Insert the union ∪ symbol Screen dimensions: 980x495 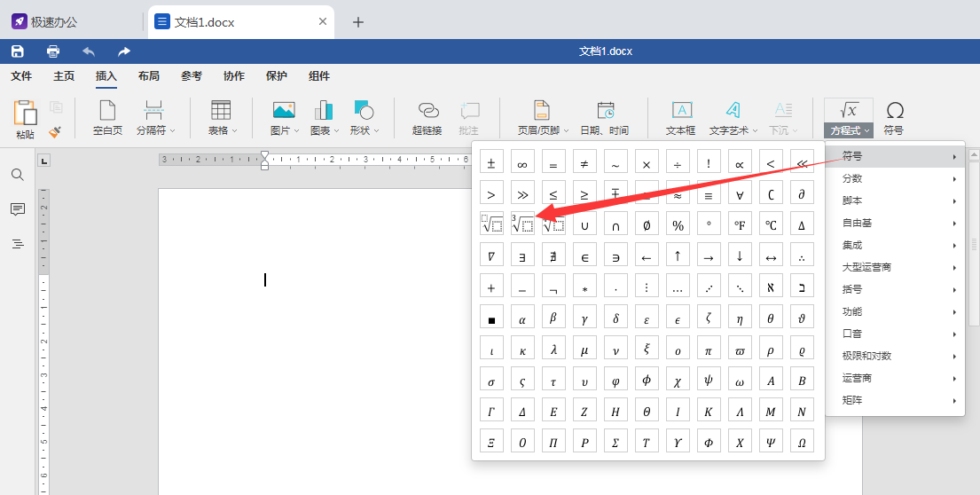point(584,224)
